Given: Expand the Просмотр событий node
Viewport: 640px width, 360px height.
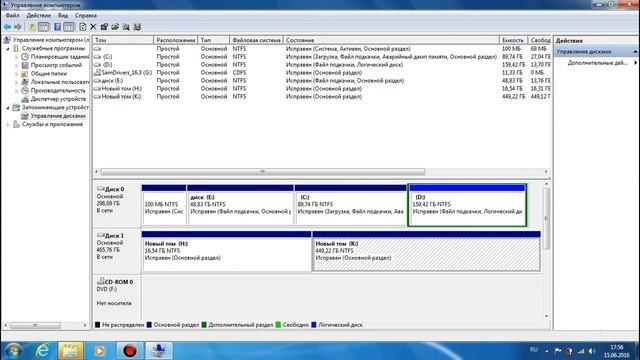Looking at the screenshot, I should coord(16,65).
